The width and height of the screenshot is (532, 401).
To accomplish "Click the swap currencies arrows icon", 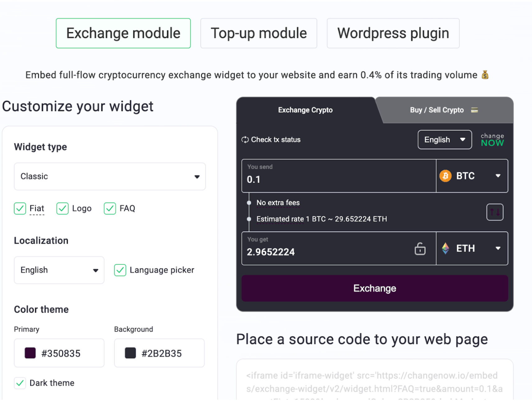I will click(495, 212).
